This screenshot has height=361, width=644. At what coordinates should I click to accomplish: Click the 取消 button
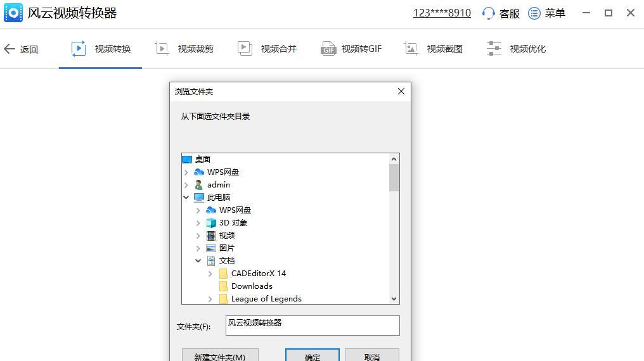372,355
